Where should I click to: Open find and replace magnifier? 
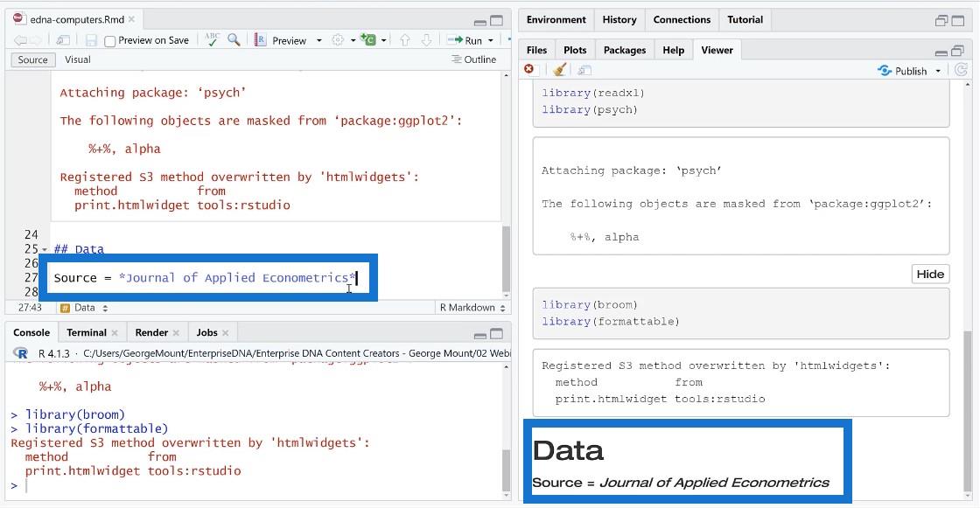pos(234,40)
